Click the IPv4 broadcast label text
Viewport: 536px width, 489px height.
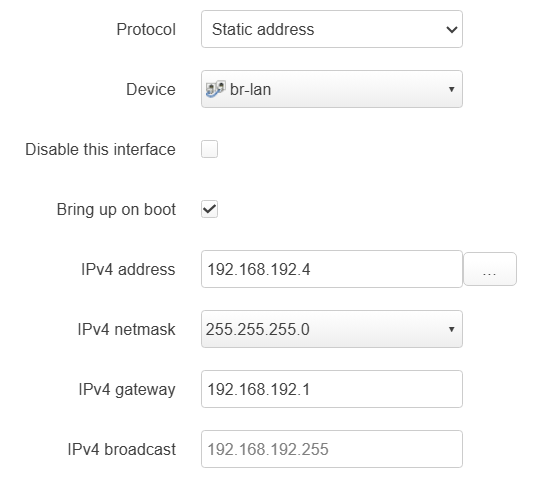click(x=122, y=449)
